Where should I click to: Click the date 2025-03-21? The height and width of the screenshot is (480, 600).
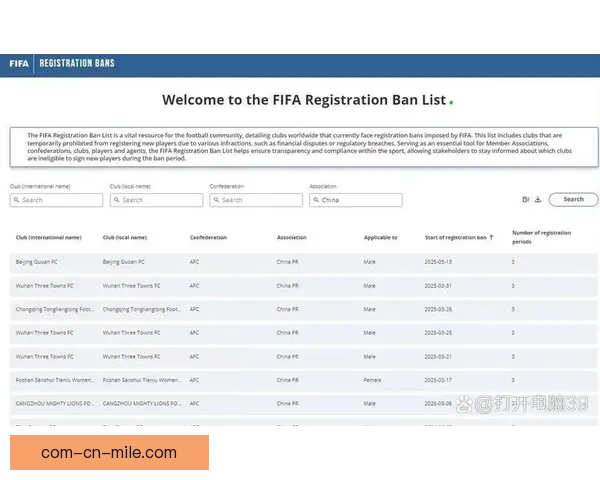click(x=438, y=356)
